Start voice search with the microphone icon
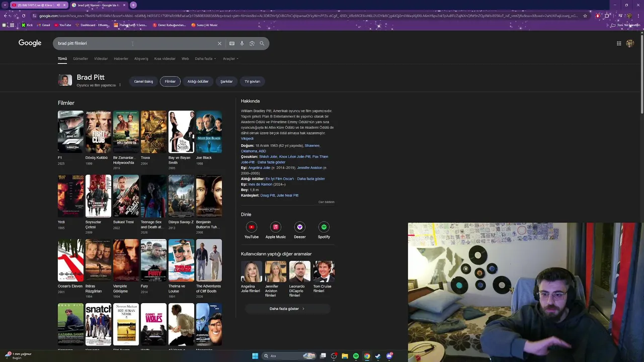644x362 pixels. [242, 43]
